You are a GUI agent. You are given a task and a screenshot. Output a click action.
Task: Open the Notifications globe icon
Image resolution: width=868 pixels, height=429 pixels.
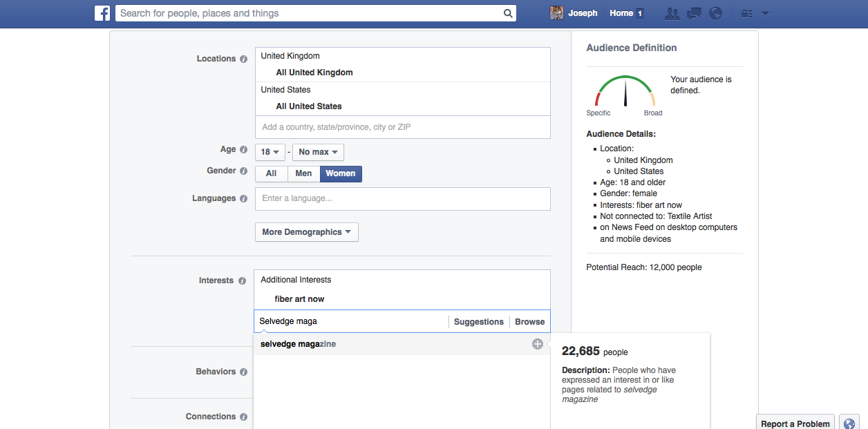pos(716,13)
